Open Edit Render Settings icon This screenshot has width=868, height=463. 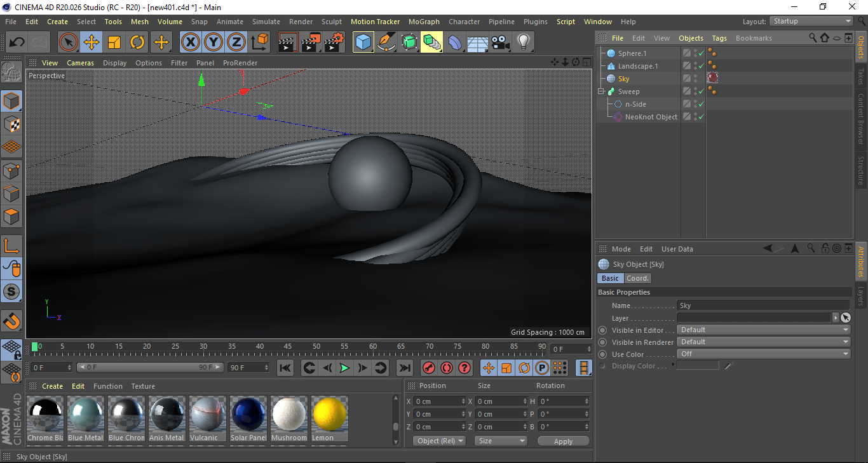(x=334, y=43)
